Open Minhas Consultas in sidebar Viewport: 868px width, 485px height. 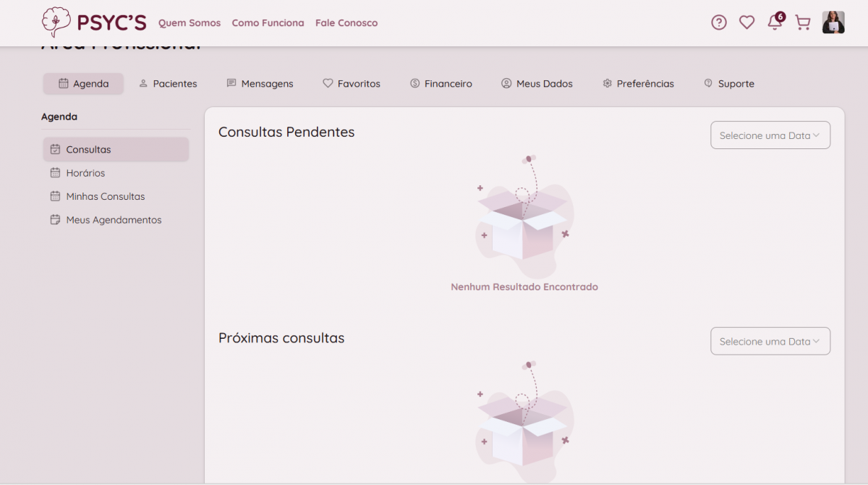(105, 196)
